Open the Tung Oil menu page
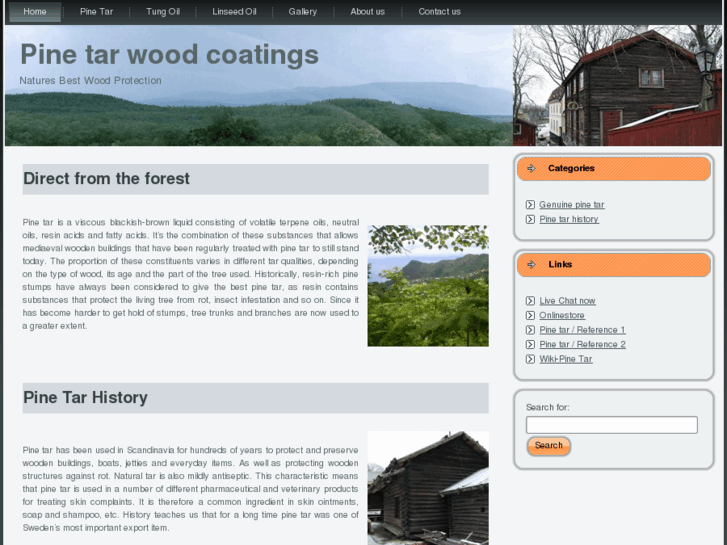This screenshot has height=545, width=727. point(162,12)
